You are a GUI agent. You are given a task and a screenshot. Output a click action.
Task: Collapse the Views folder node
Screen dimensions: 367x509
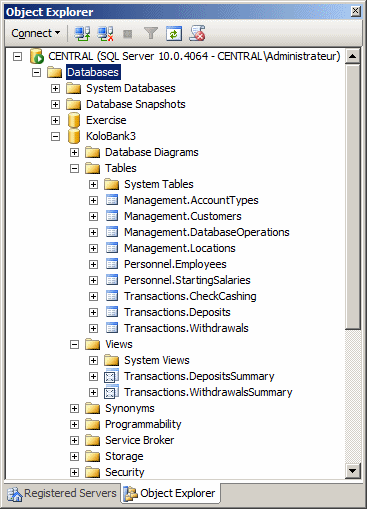pos(75,344)
